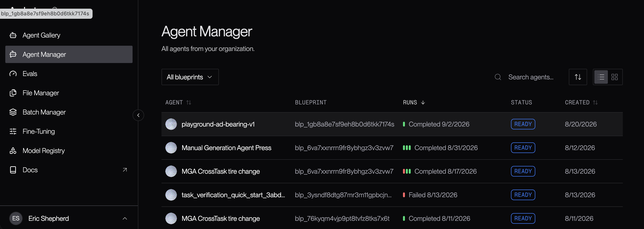The width and height of the screenshot is (644, 229).
Task: Click blueprint blp_3ysndf8dtg87mr3m11gpbcjn
Action: [x=343, y=195]
